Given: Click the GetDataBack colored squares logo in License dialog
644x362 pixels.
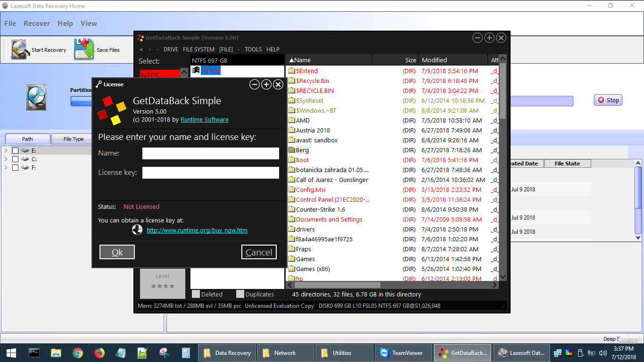Looking at the screenshot, I should (112, 110).
